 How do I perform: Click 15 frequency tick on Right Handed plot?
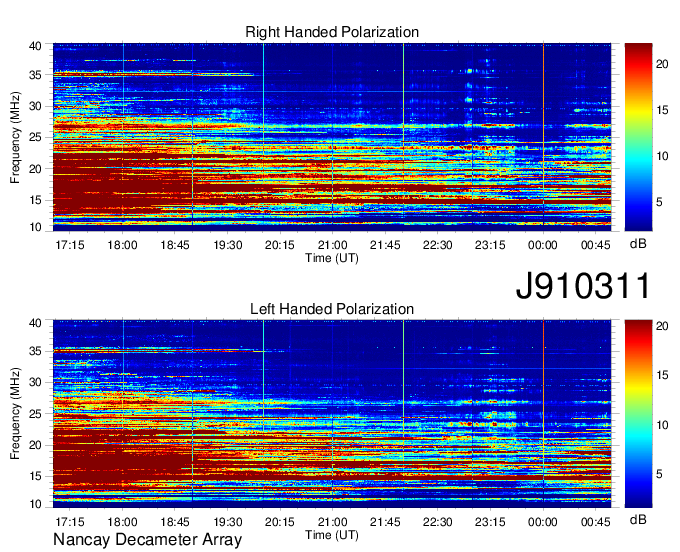36,200
